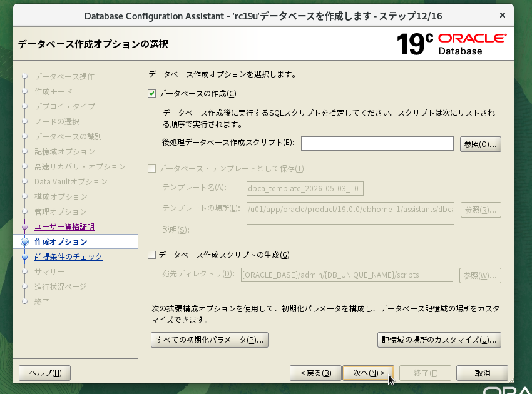532x394 pixels.
Task: Go to the ユーザー資格証明 step link
Action: tap(64, 227)
